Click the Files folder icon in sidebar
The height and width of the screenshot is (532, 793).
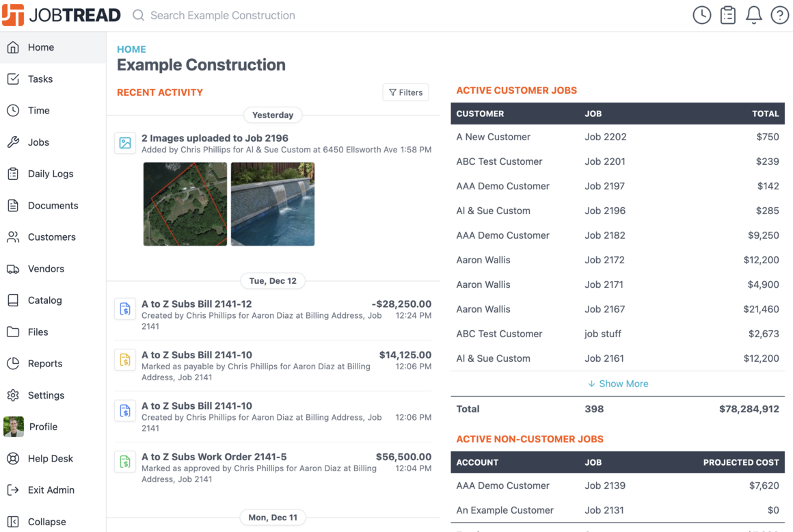13,332
